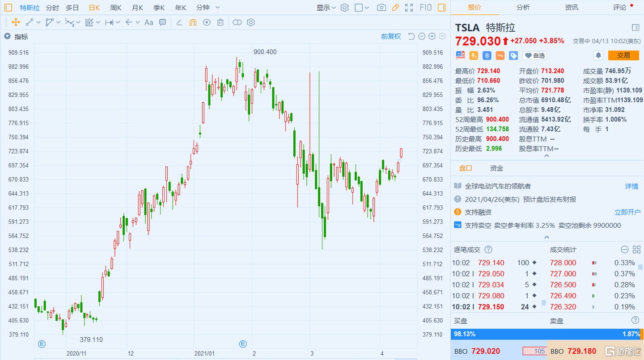Select the 月K monthly candlestick tab
The image size is (644, 360).
(137, 8)
